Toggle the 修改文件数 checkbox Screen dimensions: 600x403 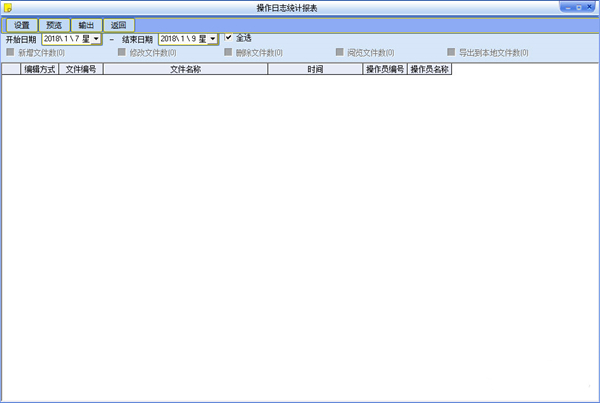tap(122, 51)
